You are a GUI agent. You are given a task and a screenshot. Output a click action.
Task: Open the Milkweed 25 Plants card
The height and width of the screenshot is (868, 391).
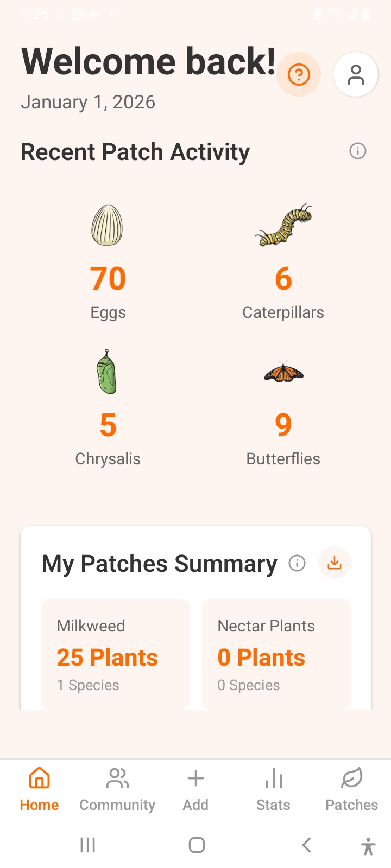point(116,654)
